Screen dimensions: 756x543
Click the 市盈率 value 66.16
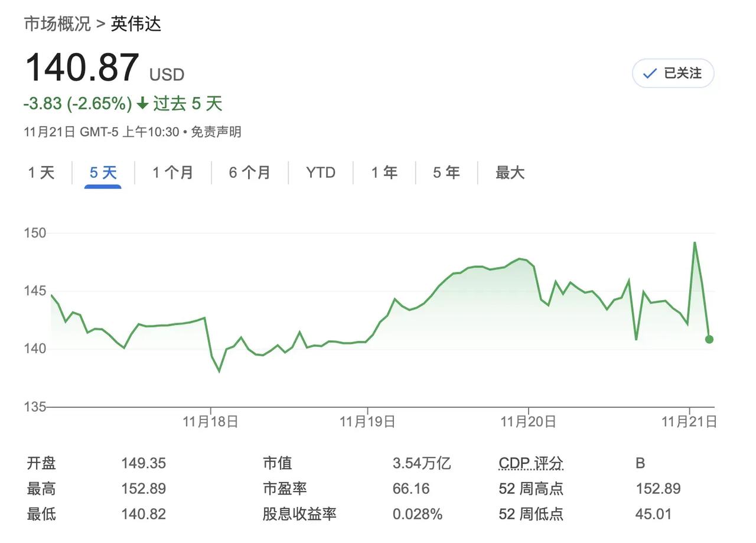point(411,489)
